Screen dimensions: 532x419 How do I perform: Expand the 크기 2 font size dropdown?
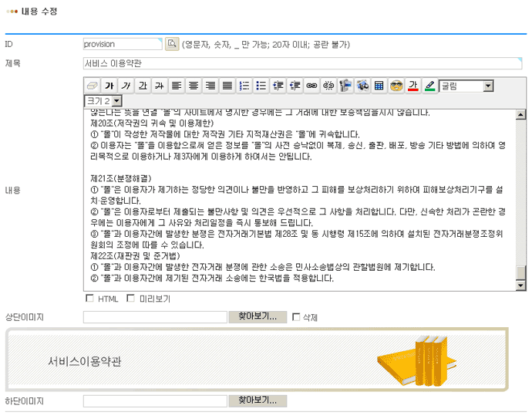[x=116, y=101]
